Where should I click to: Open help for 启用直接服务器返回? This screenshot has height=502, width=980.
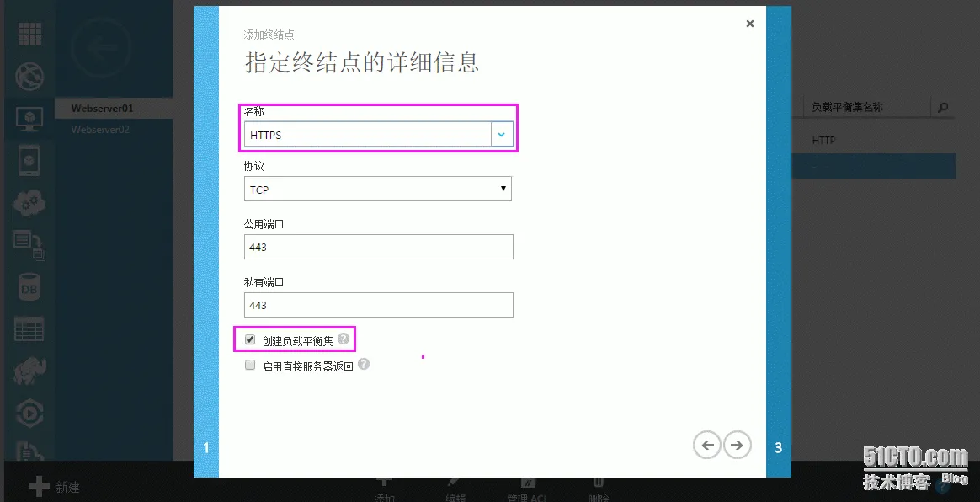click(x=364, y=364)
